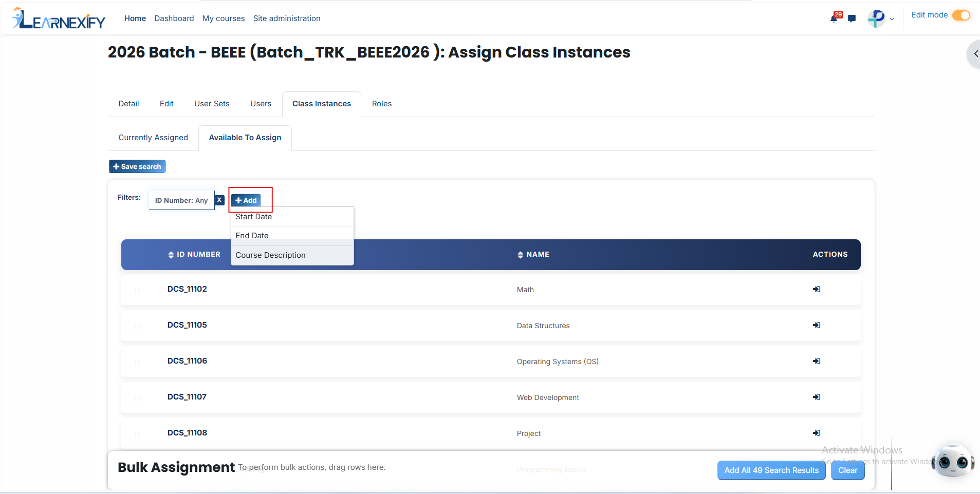Viewport: 980px width, 494px height.
Task: Expand the collapsed side drawer
Action: pyautogui.click(x=975, y=53)
